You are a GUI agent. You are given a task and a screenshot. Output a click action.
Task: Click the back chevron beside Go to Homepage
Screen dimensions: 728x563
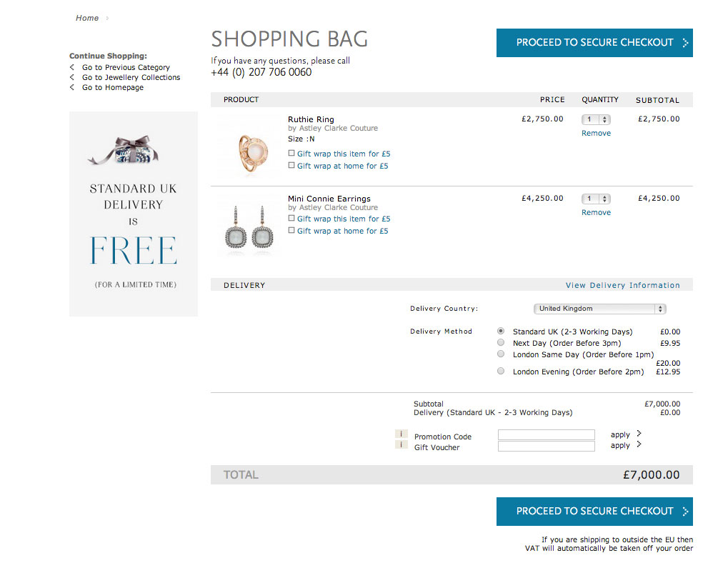tap(72, 87)
